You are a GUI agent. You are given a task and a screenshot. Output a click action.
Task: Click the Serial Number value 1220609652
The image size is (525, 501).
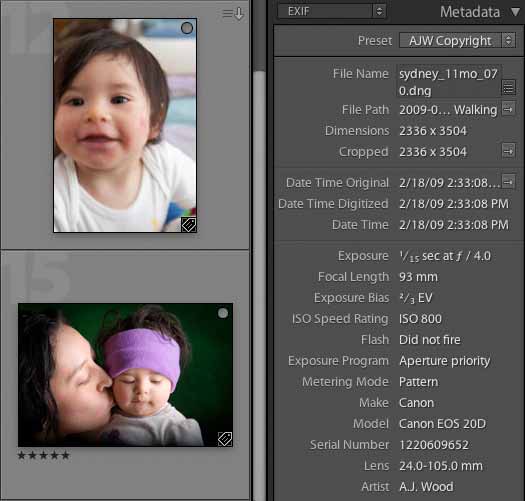coord(434,445)
